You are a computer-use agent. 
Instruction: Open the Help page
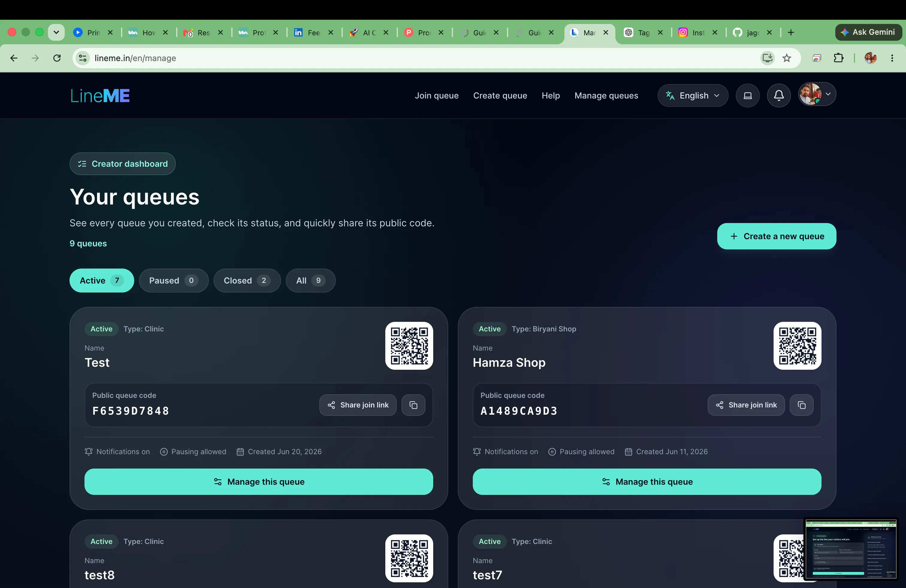[550, 96]
